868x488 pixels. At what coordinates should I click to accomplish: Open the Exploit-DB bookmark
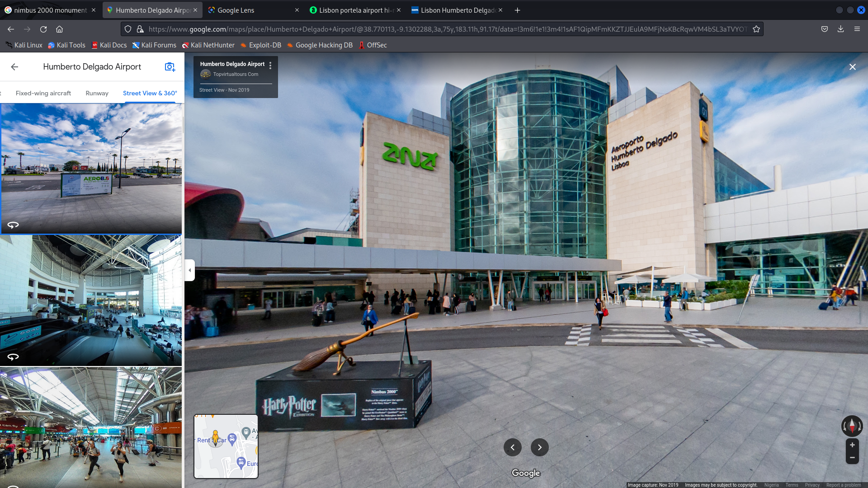point(261,45)
